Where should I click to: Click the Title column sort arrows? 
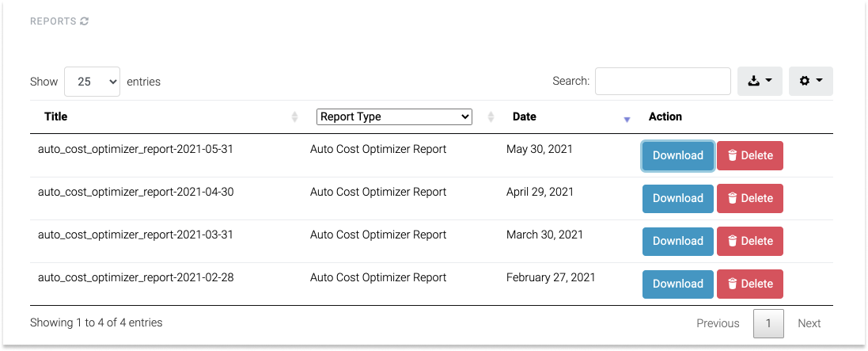point(294,117)
